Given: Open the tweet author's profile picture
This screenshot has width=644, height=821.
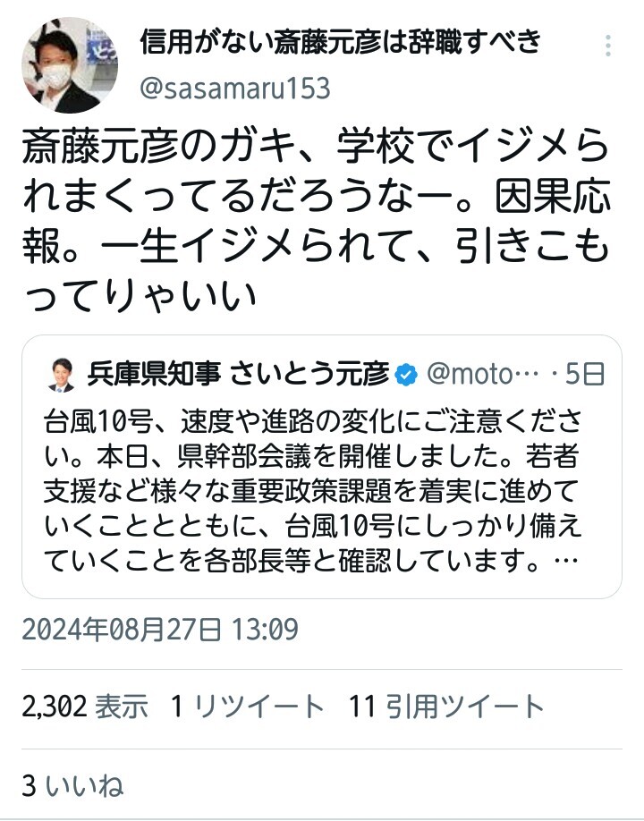Looking at the screenshot, I should click(69, 64).
